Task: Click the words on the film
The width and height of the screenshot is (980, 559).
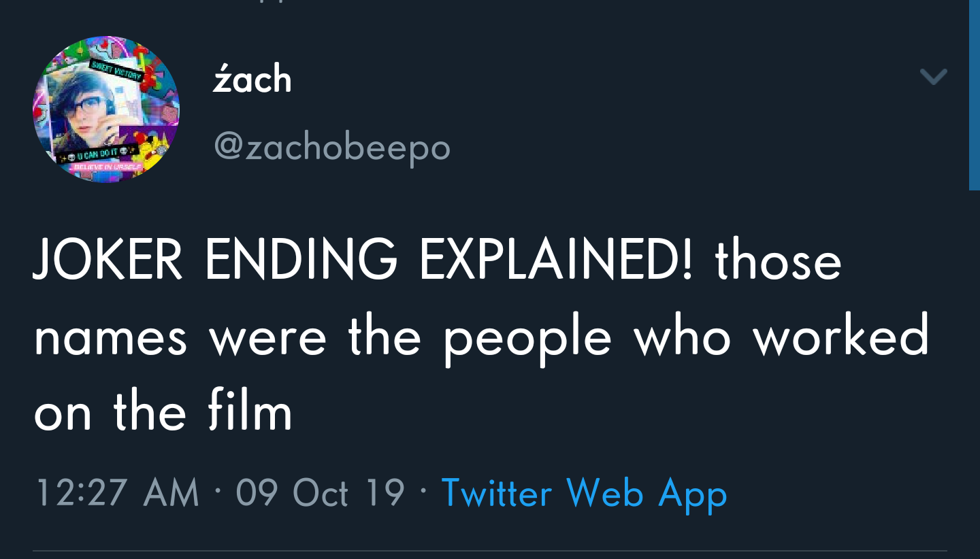Action: pyautogui.click(x=163, y=412)
